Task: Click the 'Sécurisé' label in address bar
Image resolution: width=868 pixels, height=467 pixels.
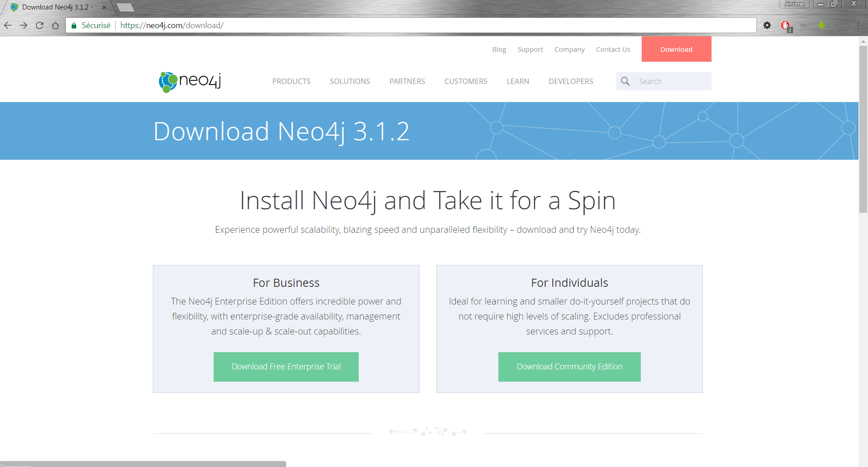Action: click(x=96, y=25)
